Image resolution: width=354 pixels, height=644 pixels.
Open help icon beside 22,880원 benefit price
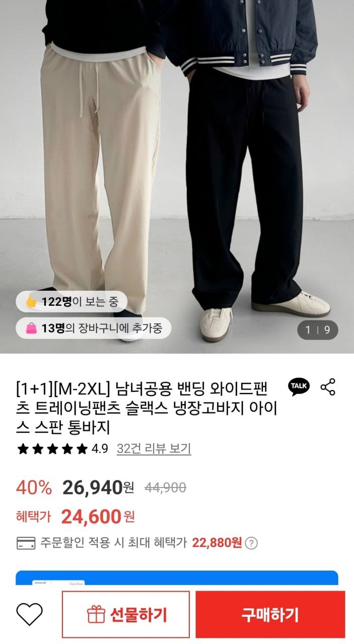251,543
